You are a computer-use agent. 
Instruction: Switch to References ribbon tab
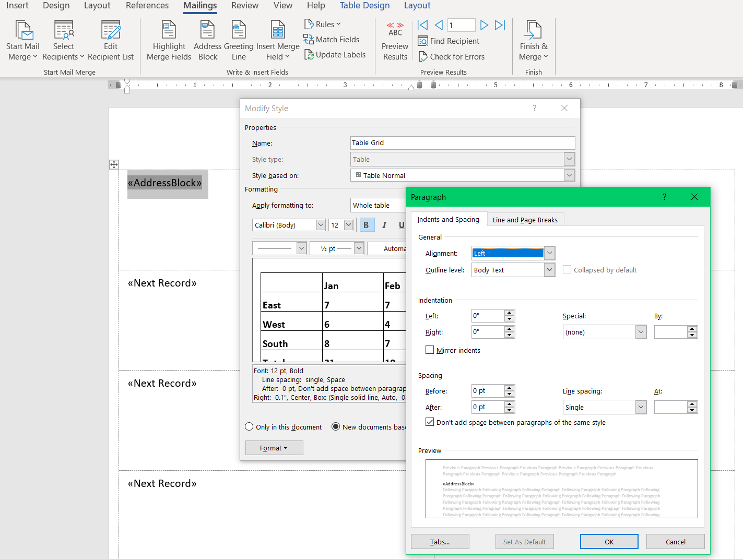coord(147,6)
